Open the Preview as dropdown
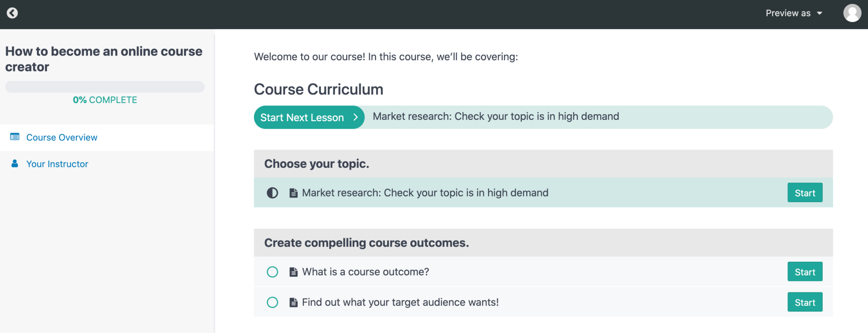 794,13
